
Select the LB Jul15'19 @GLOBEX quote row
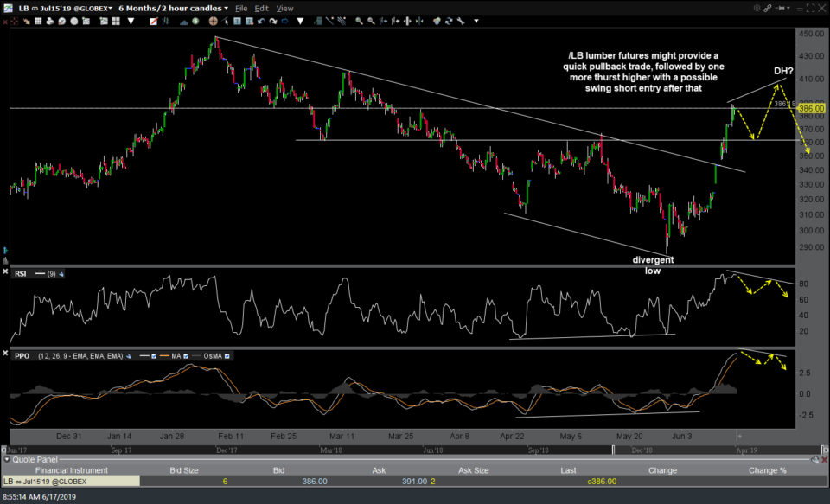click(69, 481)
